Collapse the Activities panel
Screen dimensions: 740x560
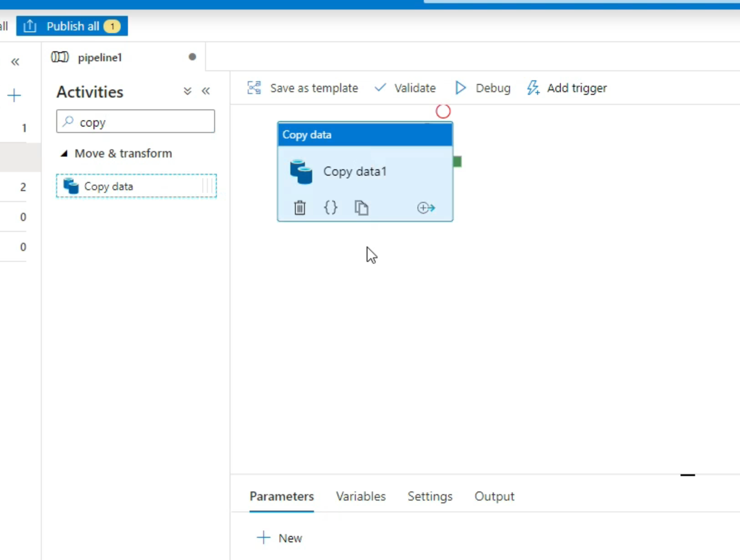206,91
